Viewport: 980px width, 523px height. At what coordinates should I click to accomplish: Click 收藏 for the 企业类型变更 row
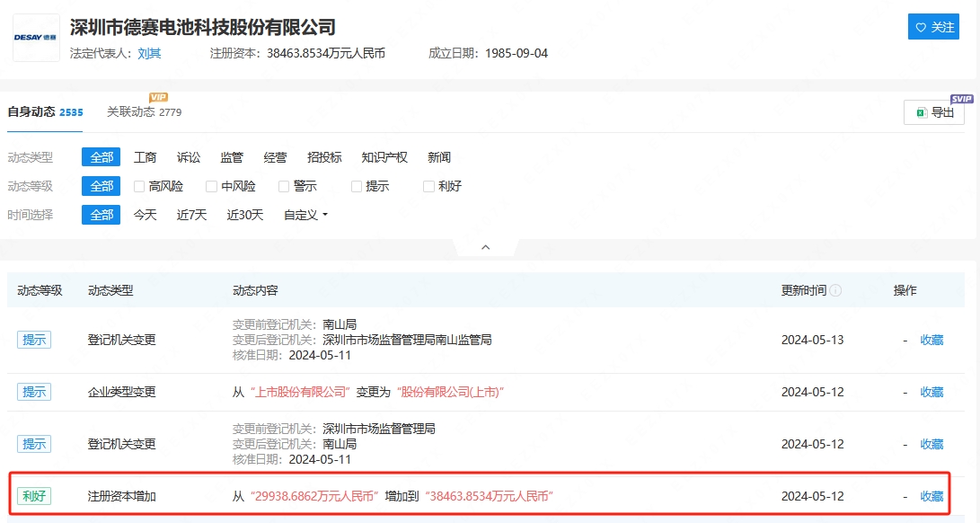[x=931, y=392]
